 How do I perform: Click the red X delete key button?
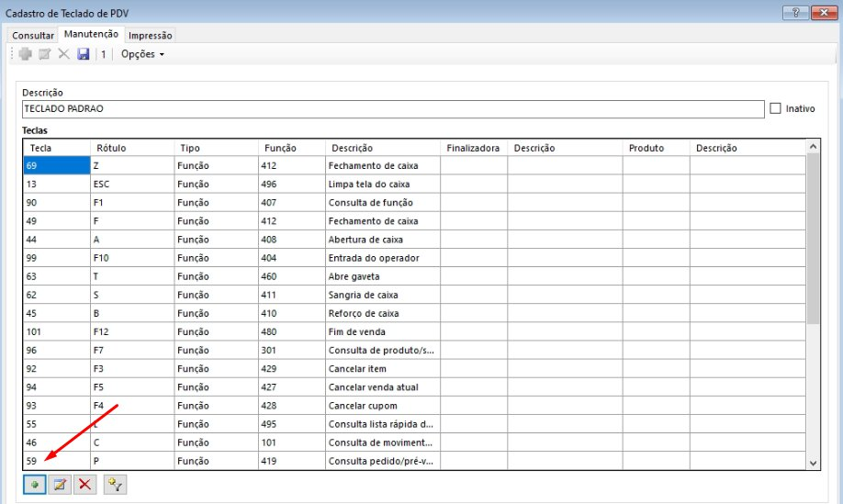pyautogui.click(x=85, y=484)
